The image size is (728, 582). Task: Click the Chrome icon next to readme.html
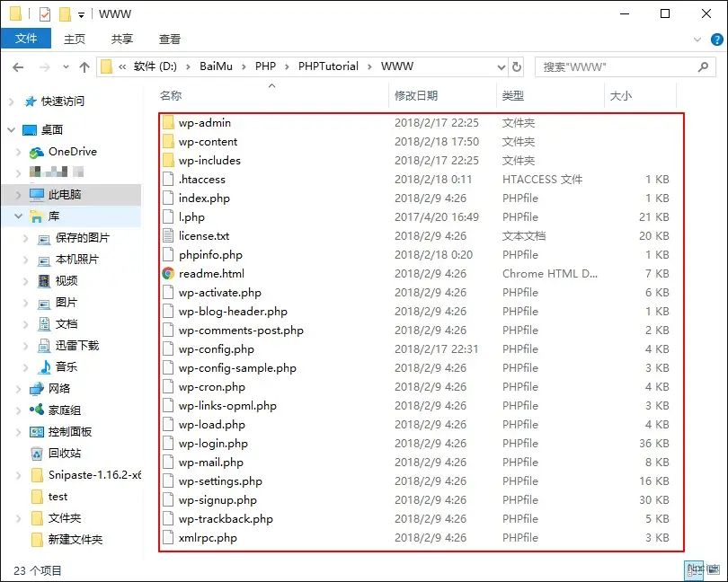tap(168, 274)
